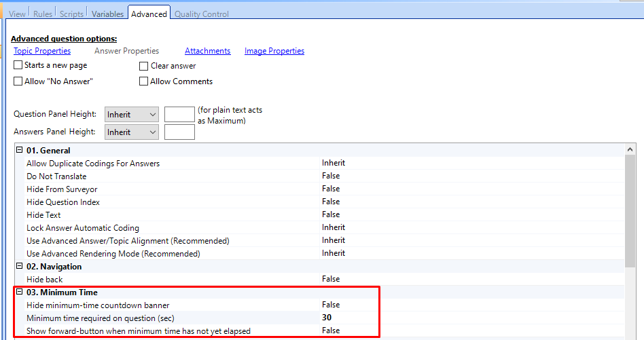Enable Allow Comments checkbox
Viewport: 644px width, 340px height.
(144, 81)
